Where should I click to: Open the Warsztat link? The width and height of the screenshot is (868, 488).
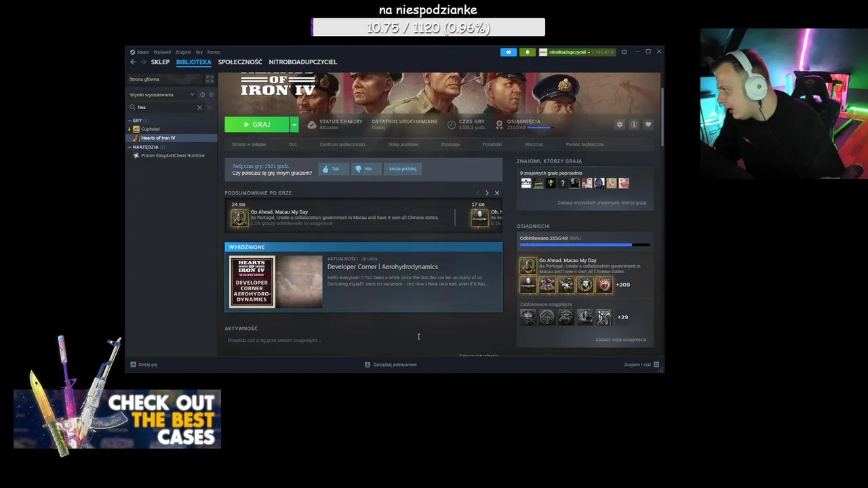coord(534,144)
